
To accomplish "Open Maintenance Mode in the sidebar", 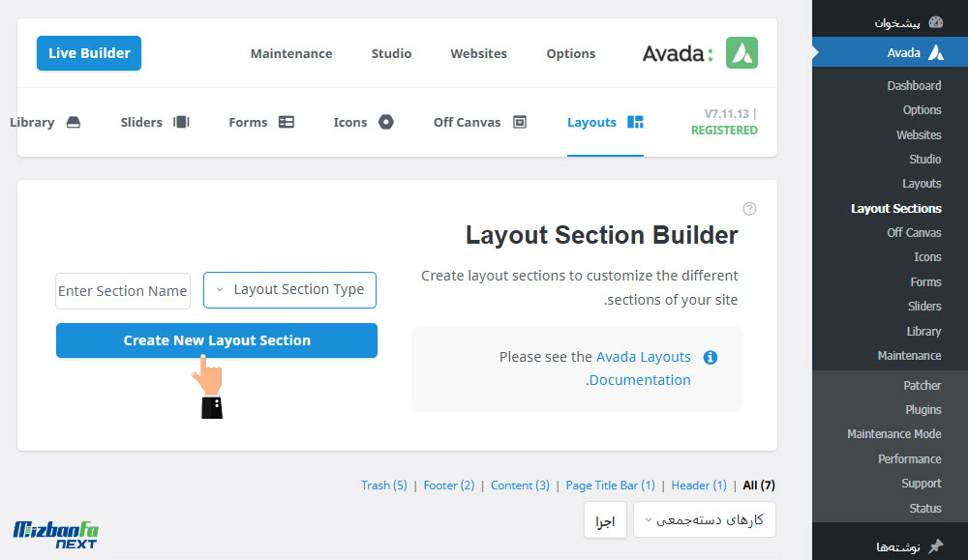I will pyautogui.click(x=893, y=434).
